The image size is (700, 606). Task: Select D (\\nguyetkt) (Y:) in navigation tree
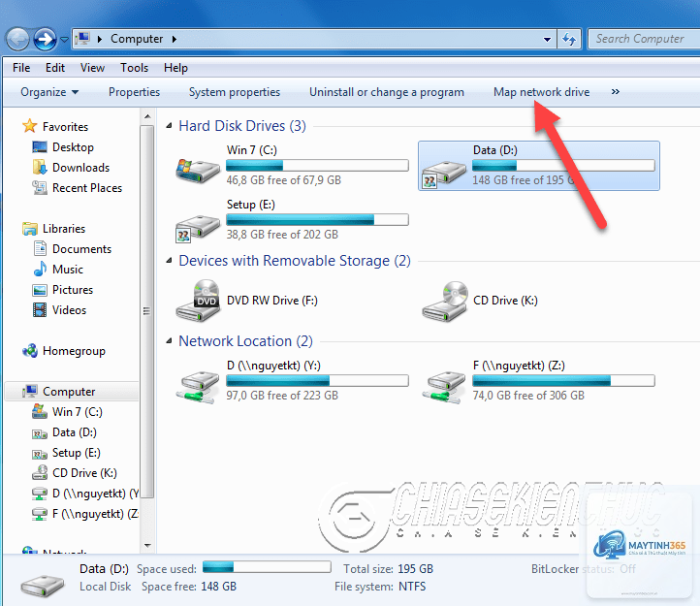pyautogui.click(x=96, y=493)
